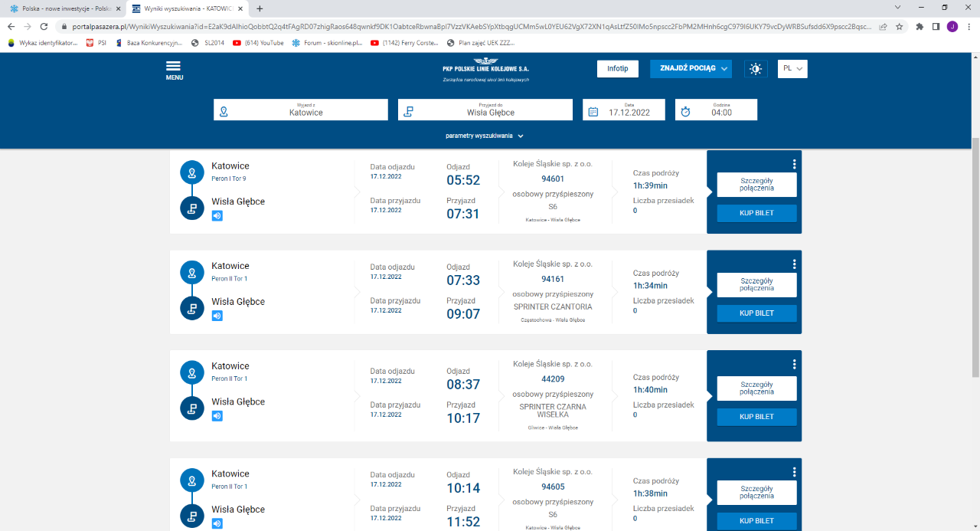
Task: Click the PKP Polskie Linie Kolejowe logo
Action: (x=485, y=70)
